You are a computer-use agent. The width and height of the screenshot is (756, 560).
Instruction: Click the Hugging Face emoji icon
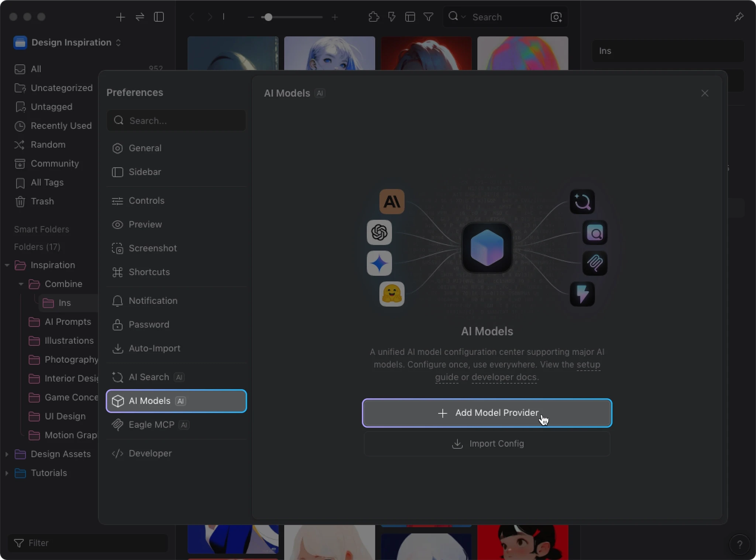point(392,294)
